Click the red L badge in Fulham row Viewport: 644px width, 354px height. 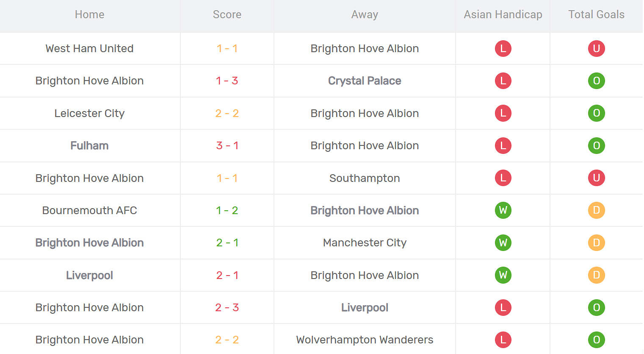(x=503, y=145)
